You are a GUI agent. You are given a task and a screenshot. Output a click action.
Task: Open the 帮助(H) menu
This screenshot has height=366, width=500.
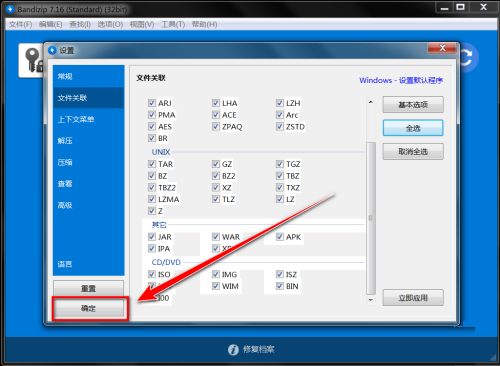(x=204, y=24)
